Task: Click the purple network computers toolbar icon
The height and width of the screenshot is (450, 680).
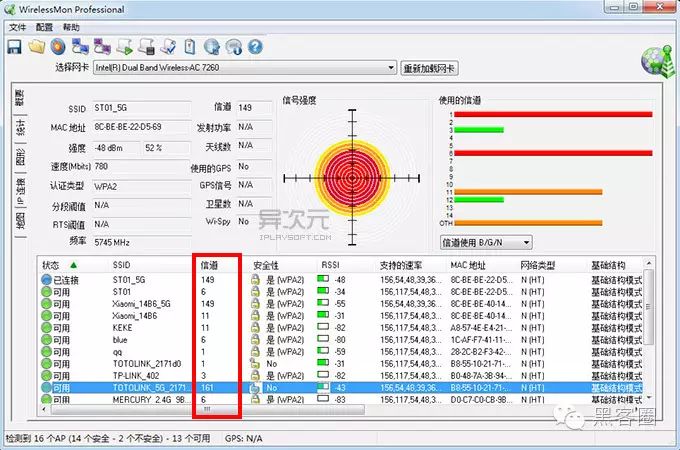Action: tap(102, 47)
